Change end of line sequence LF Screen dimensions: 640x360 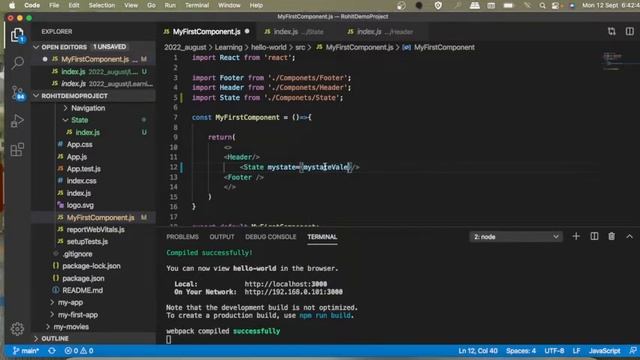click(576, 351)
